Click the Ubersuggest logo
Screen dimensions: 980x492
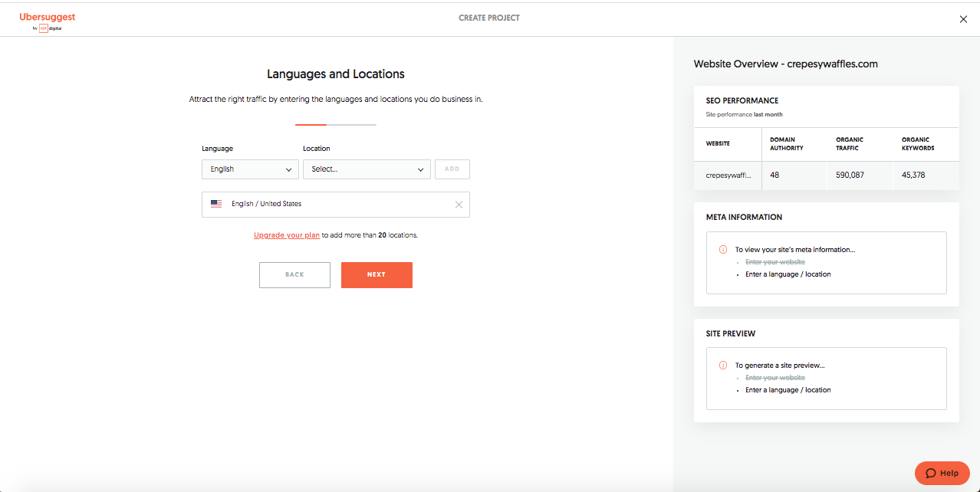click(x=48, y=17)
